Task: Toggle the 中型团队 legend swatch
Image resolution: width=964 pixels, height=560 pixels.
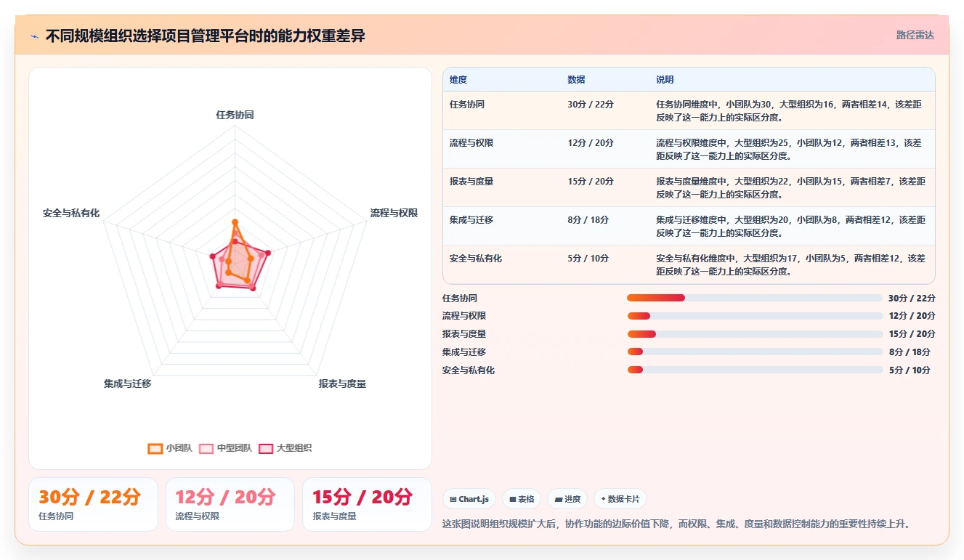Action: (206, 448)
